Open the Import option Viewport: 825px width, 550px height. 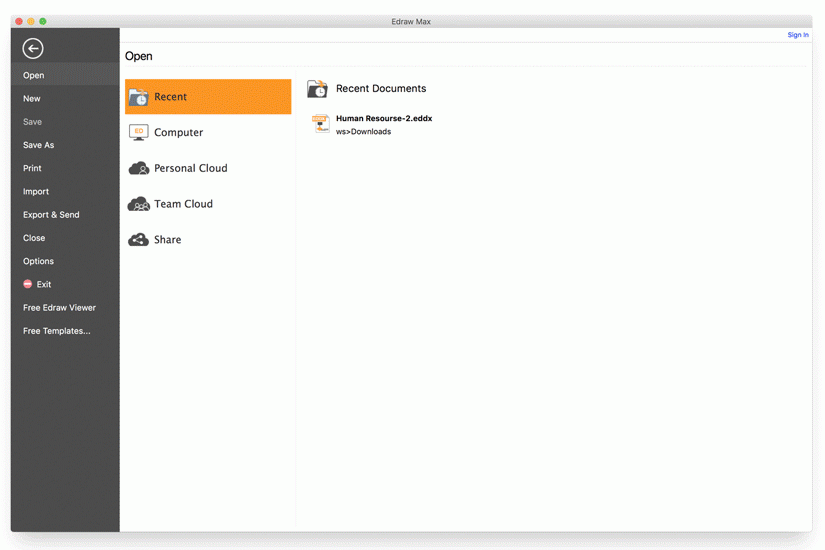pos(36,191)
